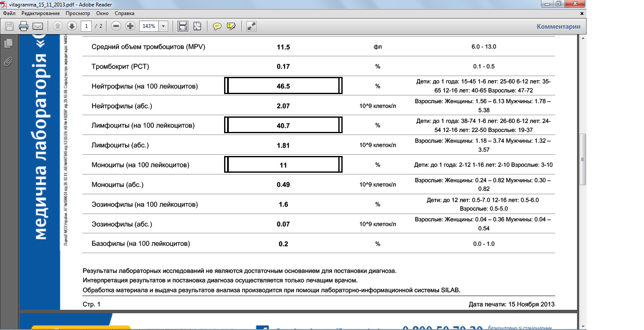Click the Дата печати: 15 Ноября 2013 text

[x=512, y=304]
